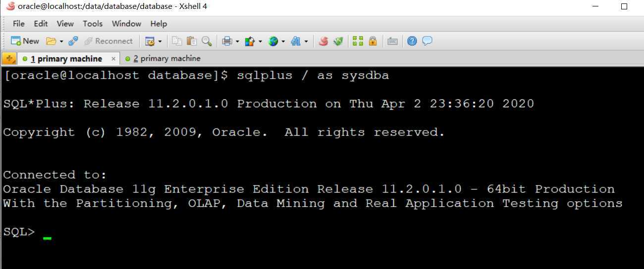Image resolution: width=644 pixels, height=269 pixels.
Task: Click the font letter icon
Action: pos(296,41)
